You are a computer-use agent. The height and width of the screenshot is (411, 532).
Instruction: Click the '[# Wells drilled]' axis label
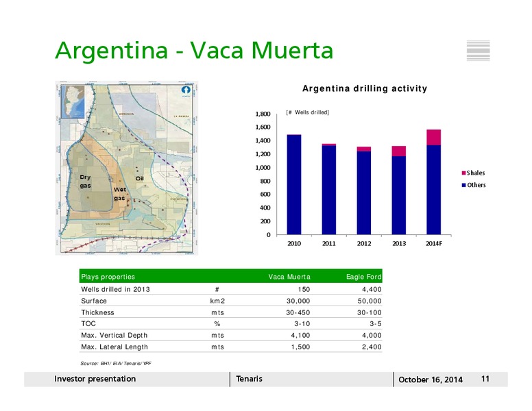coord(307,112)
